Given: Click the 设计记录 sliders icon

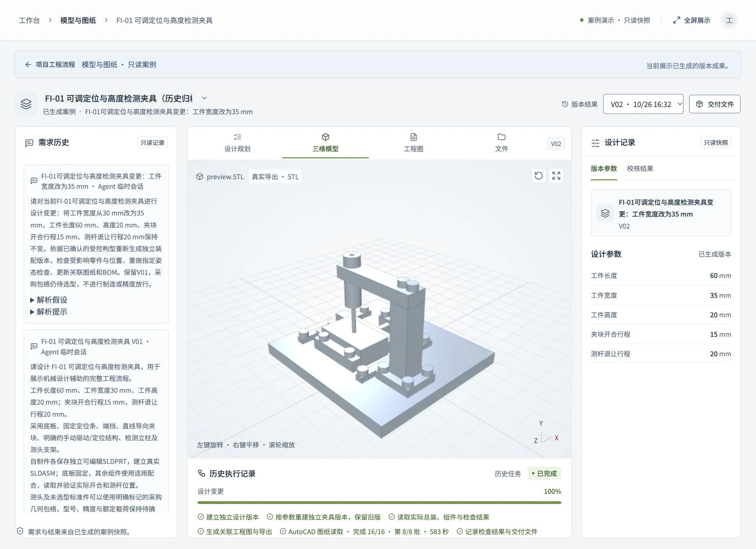Looking at the screenshot, I should [595, 143].
